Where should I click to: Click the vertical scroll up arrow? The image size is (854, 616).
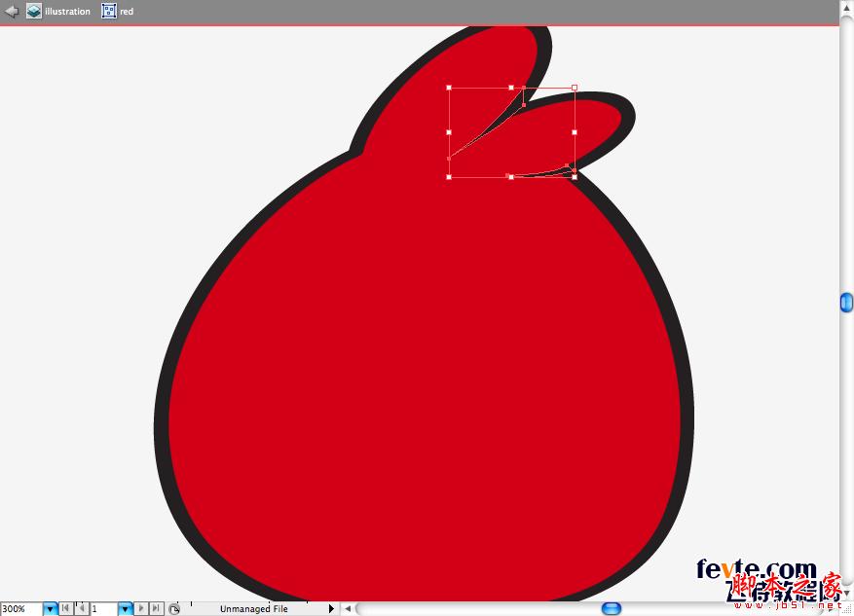(846, 7)
